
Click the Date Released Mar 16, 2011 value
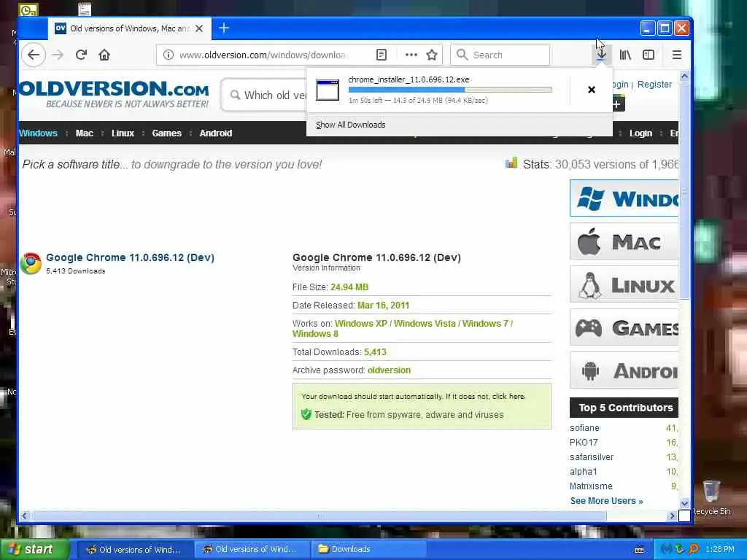(383, 306)
